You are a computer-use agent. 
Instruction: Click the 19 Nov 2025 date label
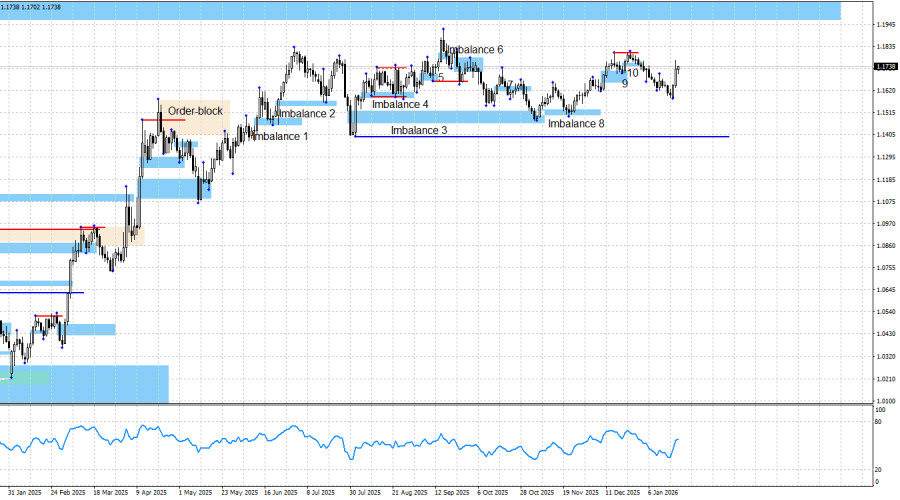coord(580,493)
